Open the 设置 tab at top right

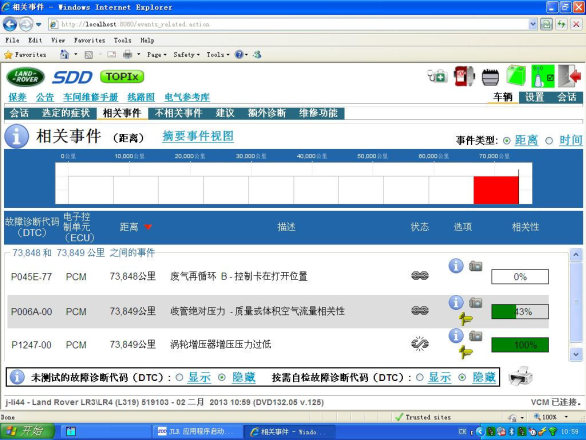534,97
